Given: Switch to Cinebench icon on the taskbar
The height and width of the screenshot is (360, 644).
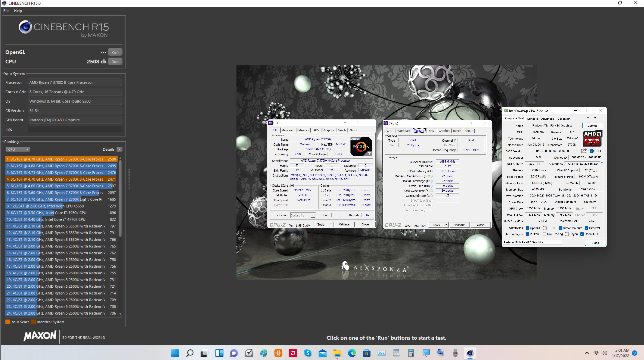Looking at the screenshot, I should click(470, 353).
